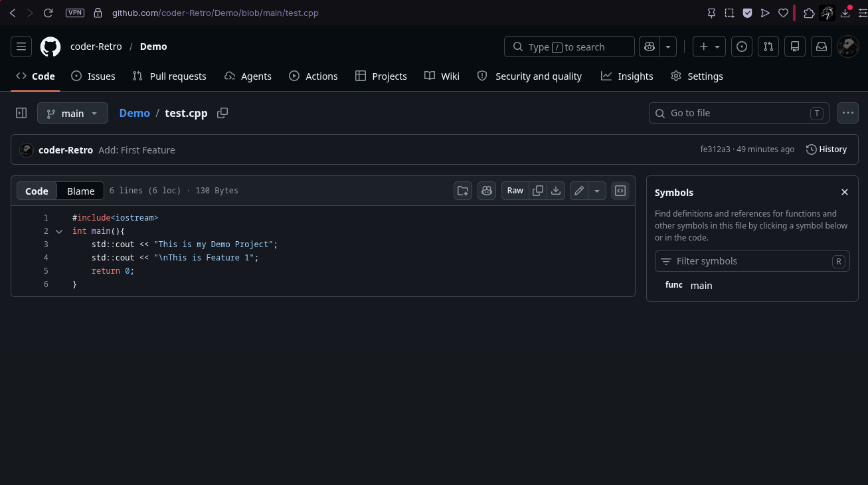Open the more file actions ellipsis menu

(x=848, y=113)
